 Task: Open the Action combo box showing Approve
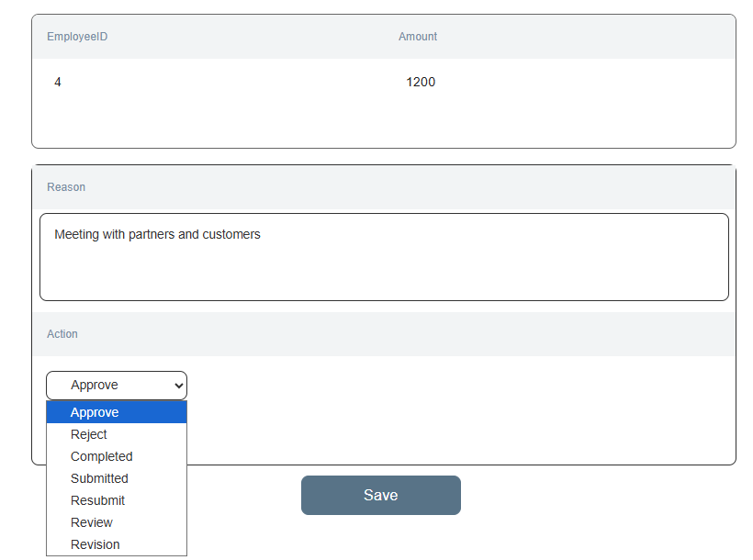110,386
